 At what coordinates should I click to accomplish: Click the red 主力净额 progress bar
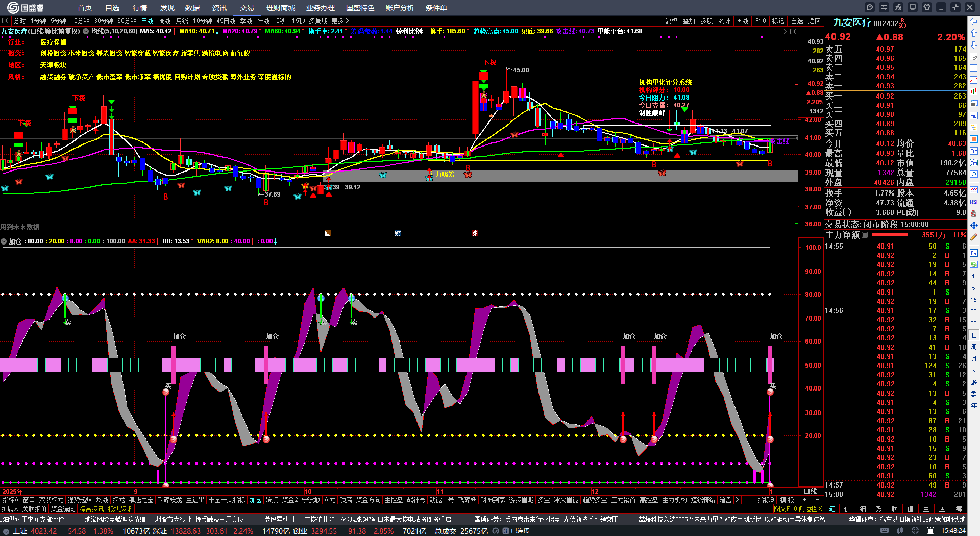tap(890, 235)
